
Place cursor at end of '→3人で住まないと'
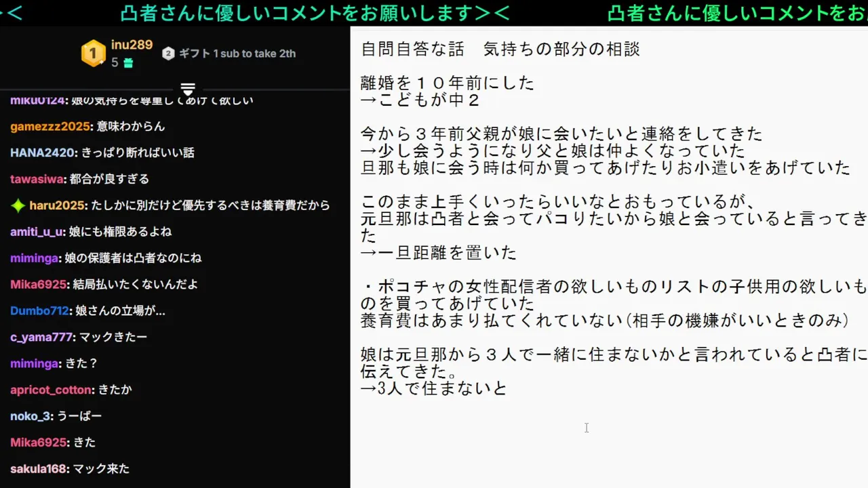(x=508, y=389)
